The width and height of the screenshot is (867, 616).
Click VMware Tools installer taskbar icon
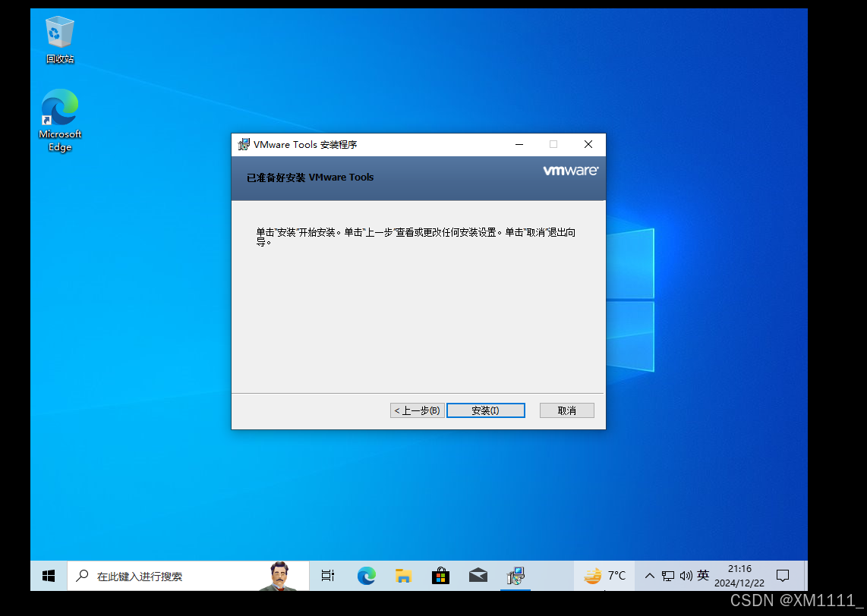515,576
